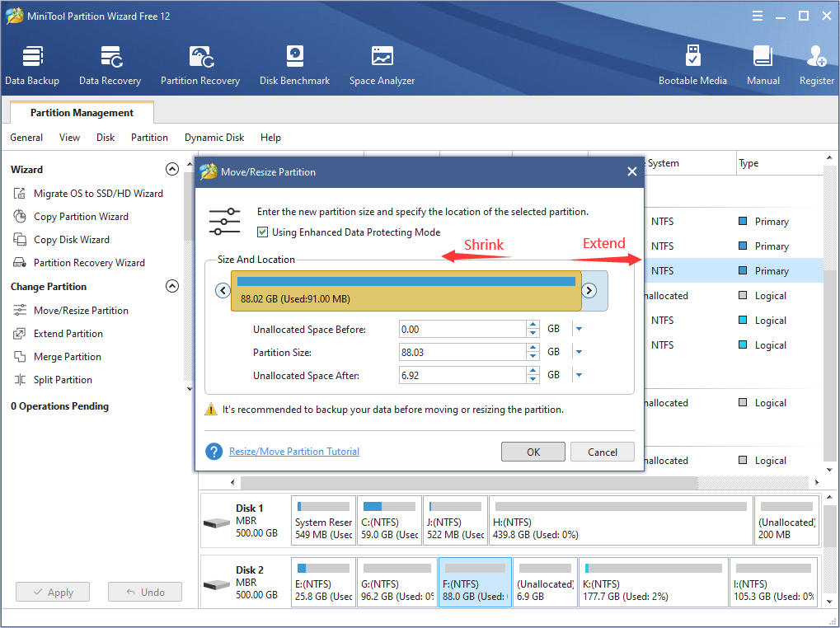Click the Register icon

[816, 65]
